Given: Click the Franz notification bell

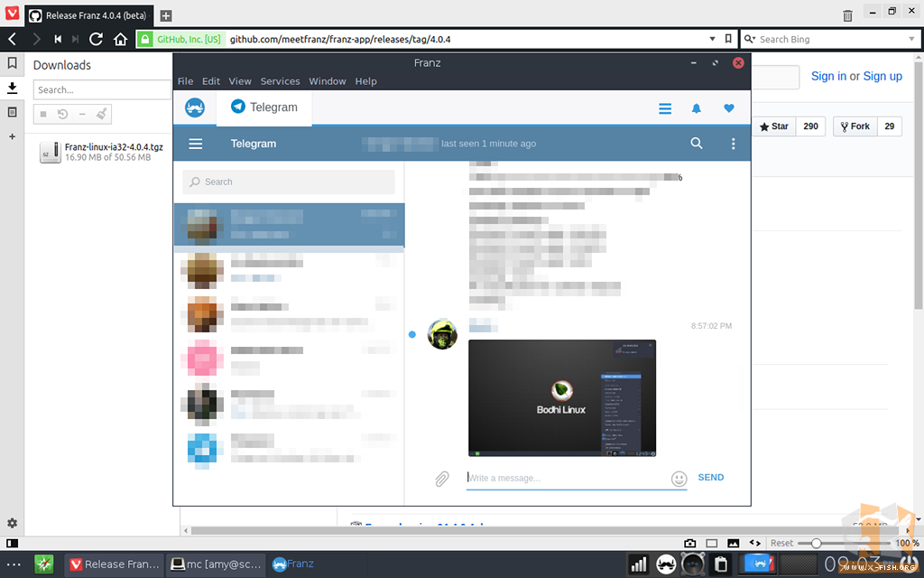Looking at the screenshot, I should coord(697,108).
